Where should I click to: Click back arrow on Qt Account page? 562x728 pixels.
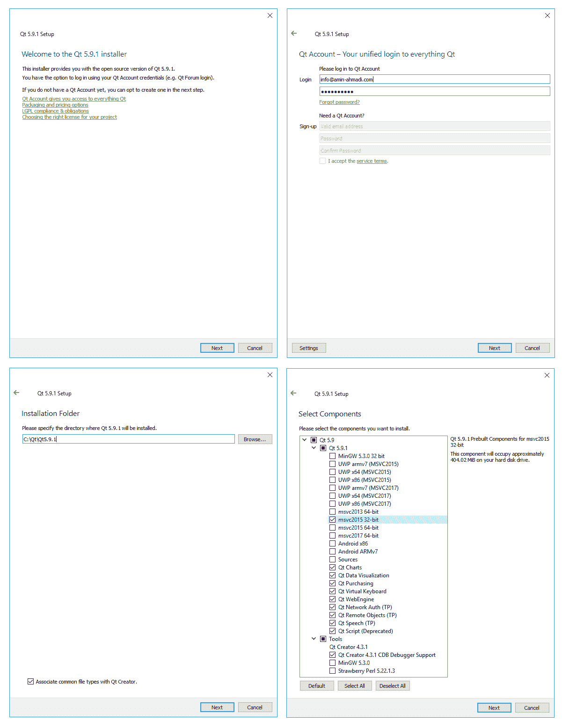click(x=294, y=33)
